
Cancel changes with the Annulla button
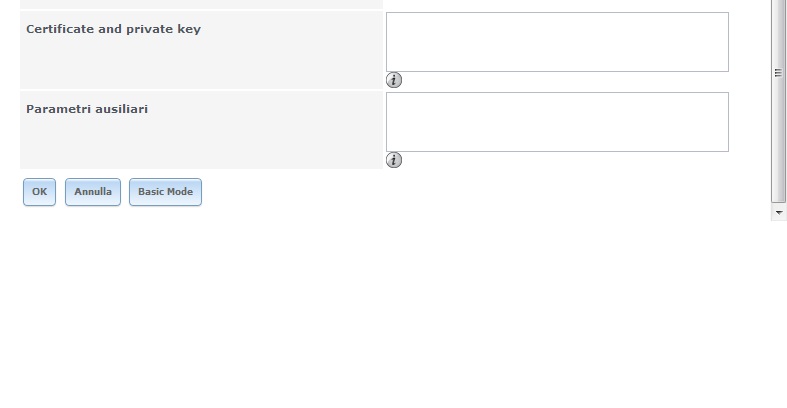[x=93, y=192]
